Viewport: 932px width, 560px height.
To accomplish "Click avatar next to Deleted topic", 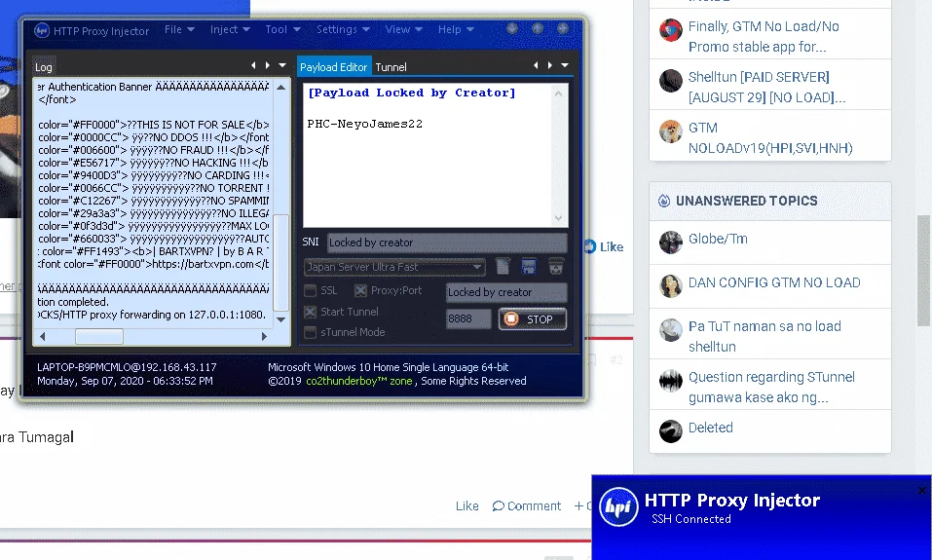I will coord(670,431).
